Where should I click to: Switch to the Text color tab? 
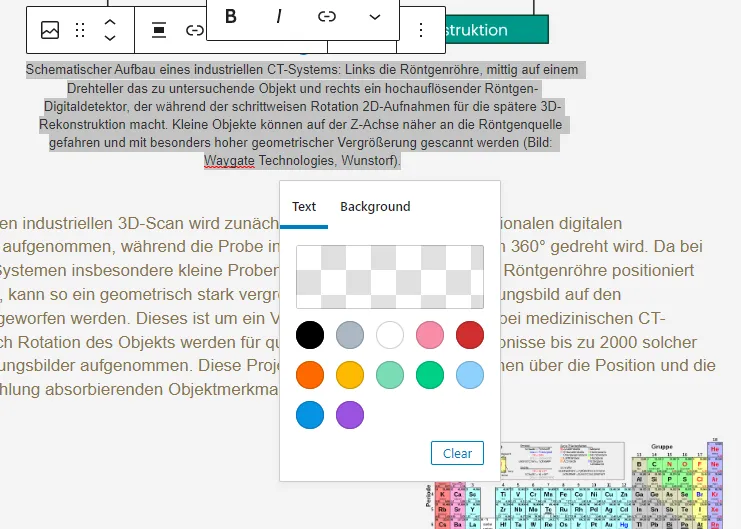pyautogui.click(x=304, y=207)
